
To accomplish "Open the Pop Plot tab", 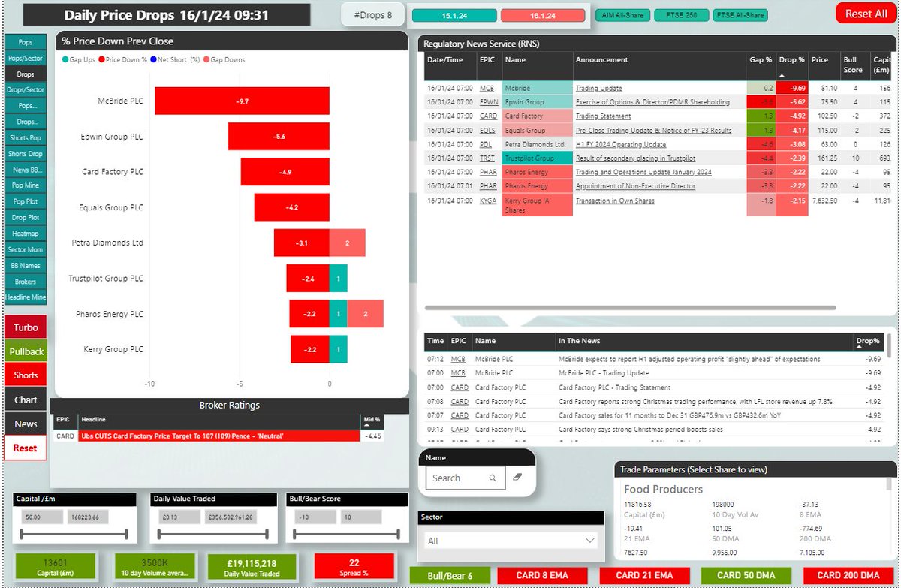I will [25, 201].
